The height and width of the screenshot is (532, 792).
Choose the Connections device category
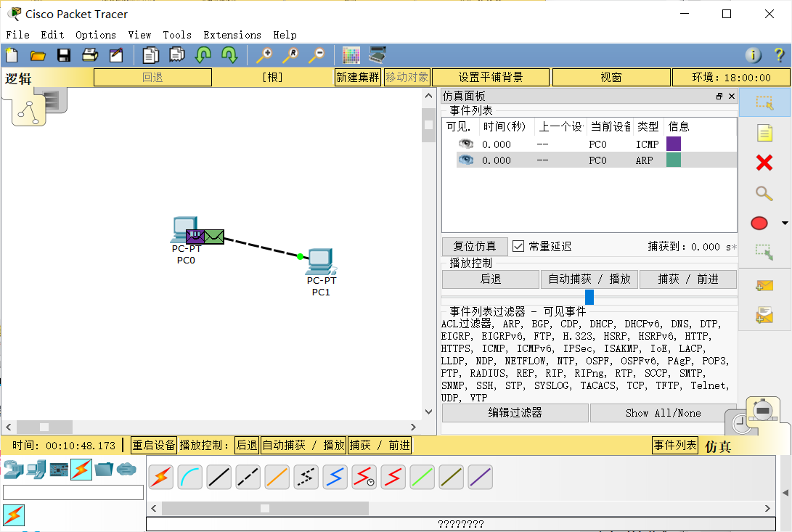click(x=81, y=470)
